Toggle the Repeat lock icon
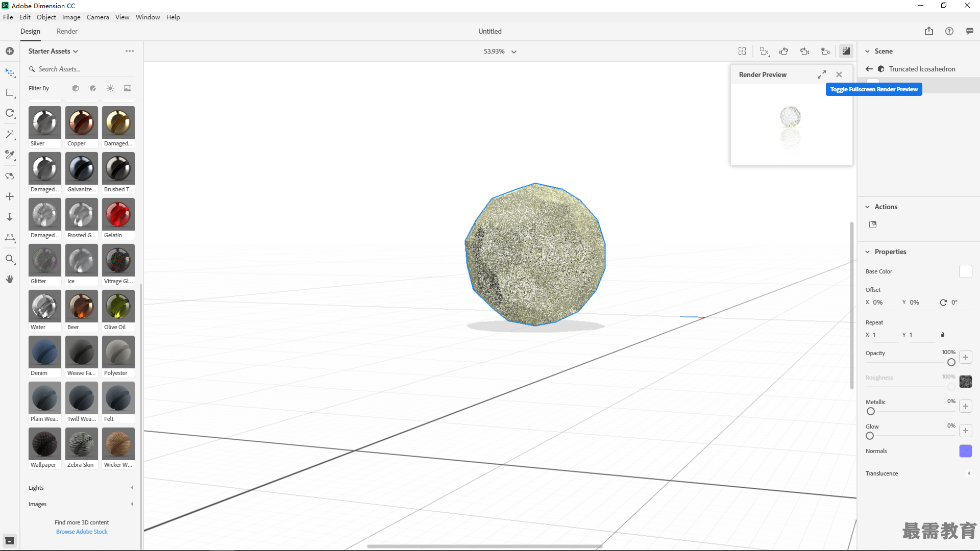Viewport: 980px width, 551px height. pyautogui.click(x=943, y=335)
